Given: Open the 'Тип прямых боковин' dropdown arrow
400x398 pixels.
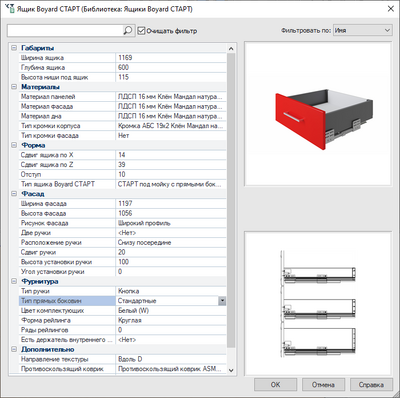Looking at the screenshot, I should [x=222, y=301].
